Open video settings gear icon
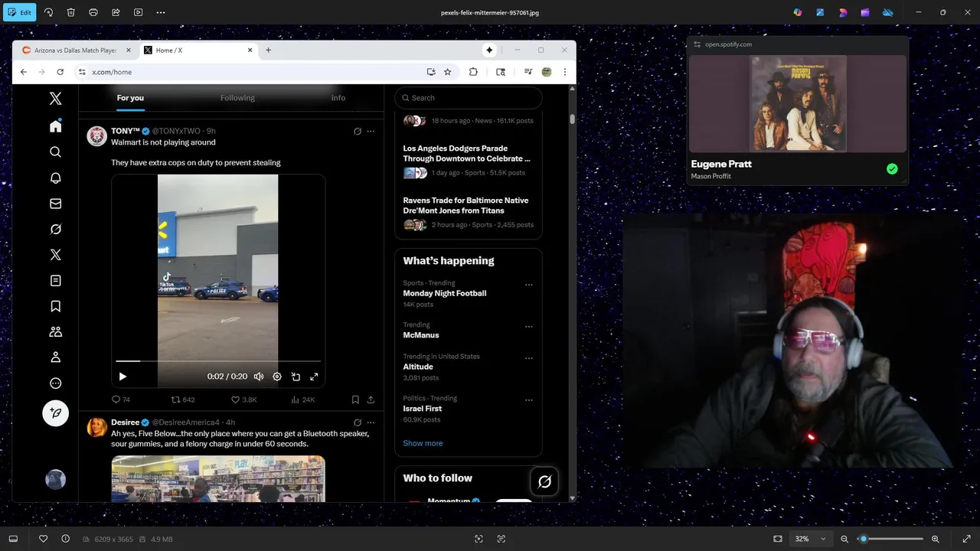This screenshot has width=980, height=551. click(277, 377)
